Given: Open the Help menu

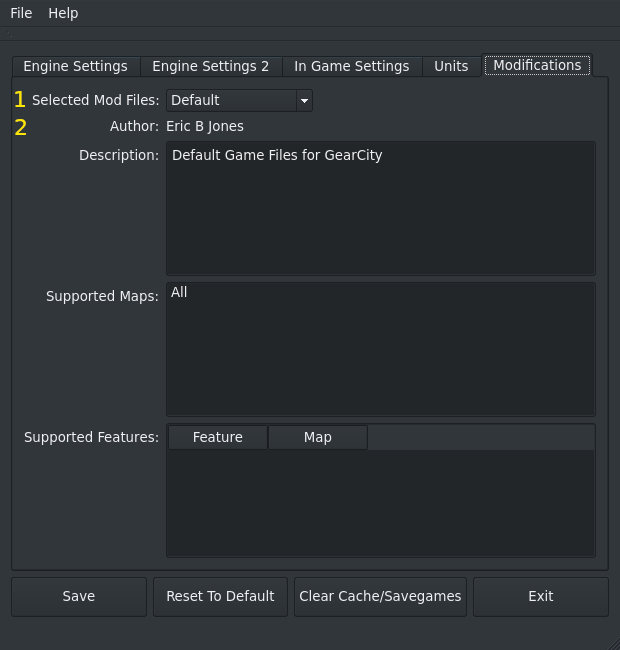Looking at the screenshot, I should coord(63,13).
